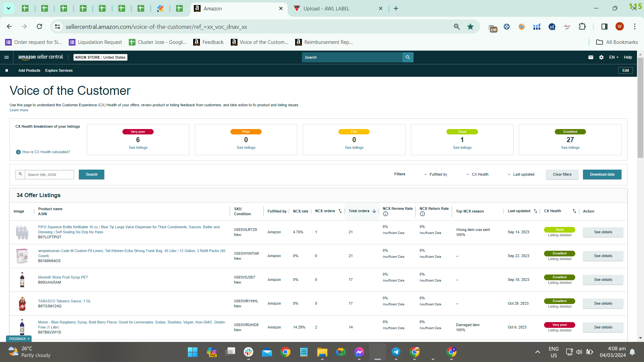Click the NCX Return Rate info icon

(x=422, y=214)
